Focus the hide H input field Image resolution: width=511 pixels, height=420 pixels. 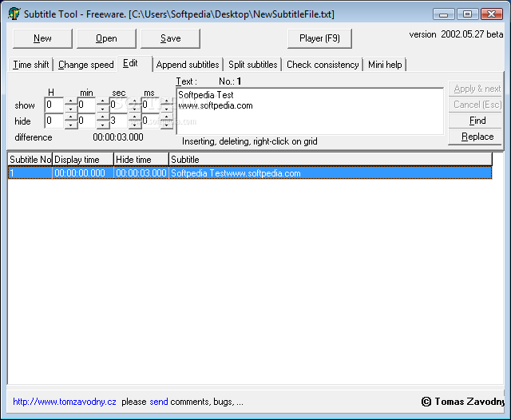point(54,121)
